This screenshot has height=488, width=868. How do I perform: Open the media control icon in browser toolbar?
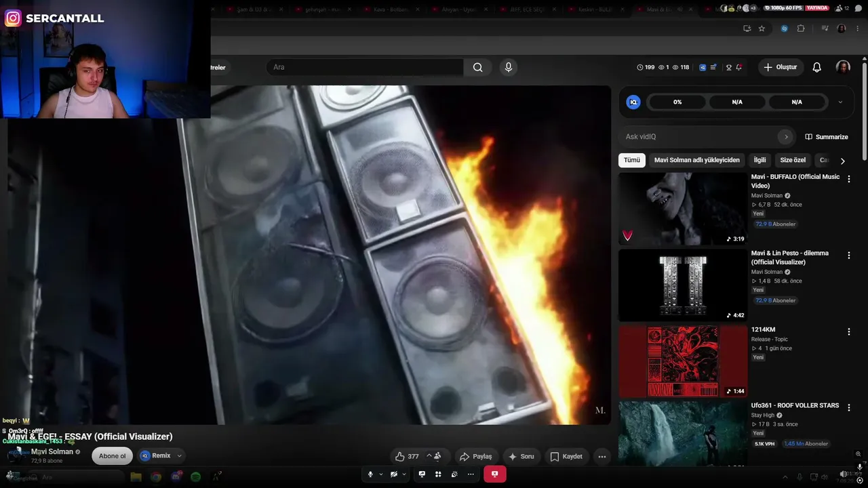click(825, 28)
